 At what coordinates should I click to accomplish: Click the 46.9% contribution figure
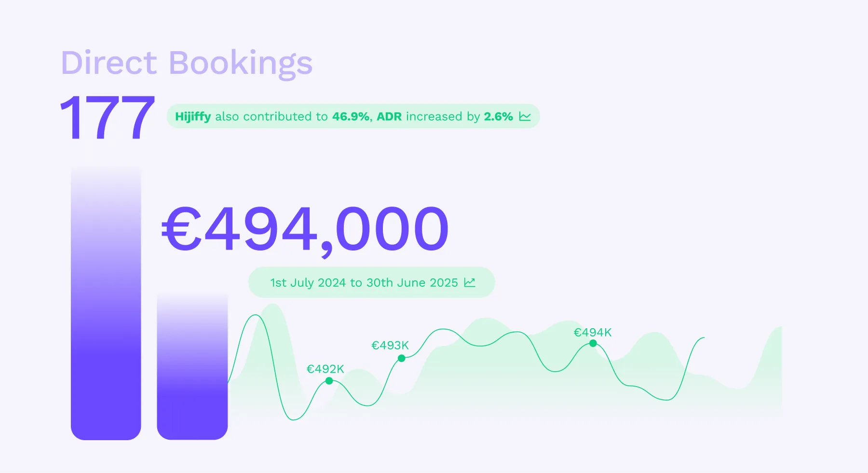351,117
